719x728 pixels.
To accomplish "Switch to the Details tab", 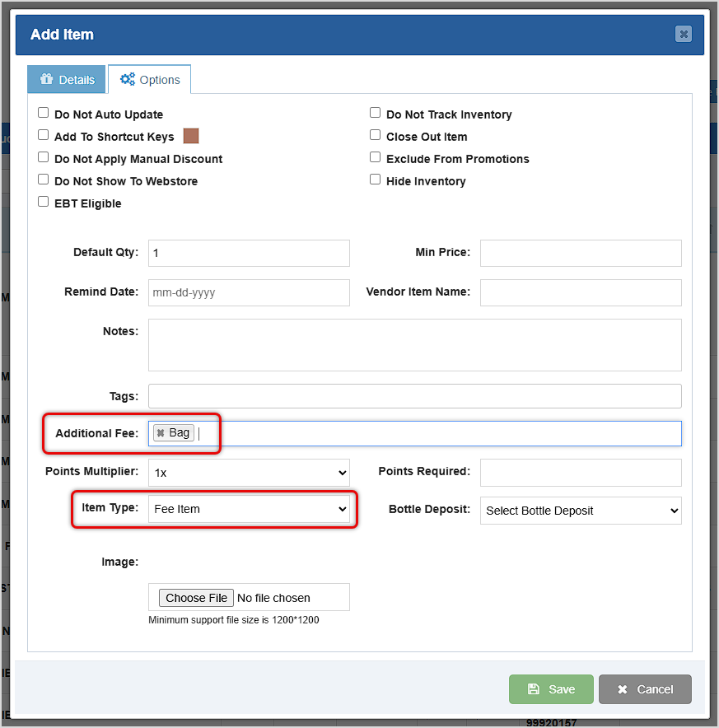I will point(66,79).
